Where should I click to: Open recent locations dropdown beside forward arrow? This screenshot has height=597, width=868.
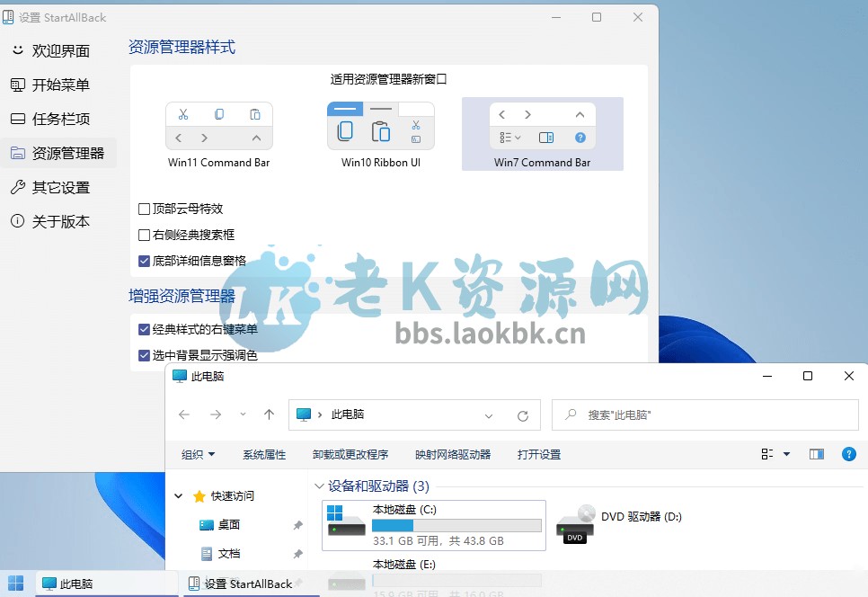point(243,414)
